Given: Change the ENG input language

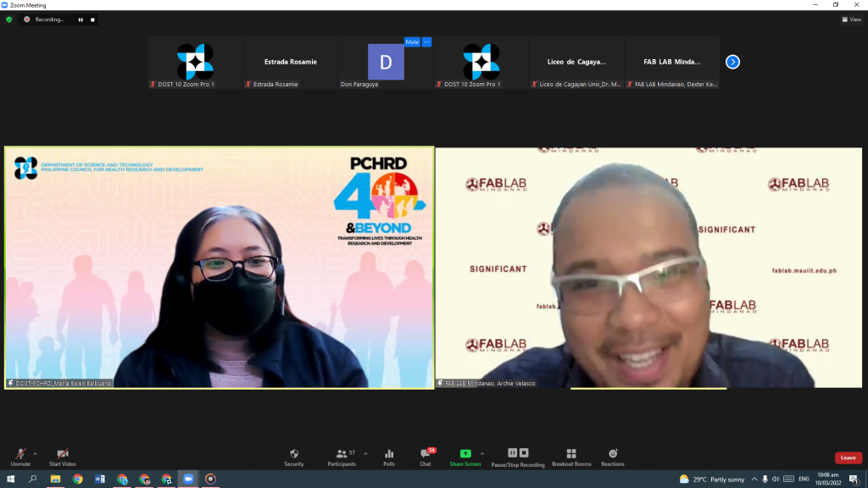Looking at the screenshot, I should (x=804, y=480).
